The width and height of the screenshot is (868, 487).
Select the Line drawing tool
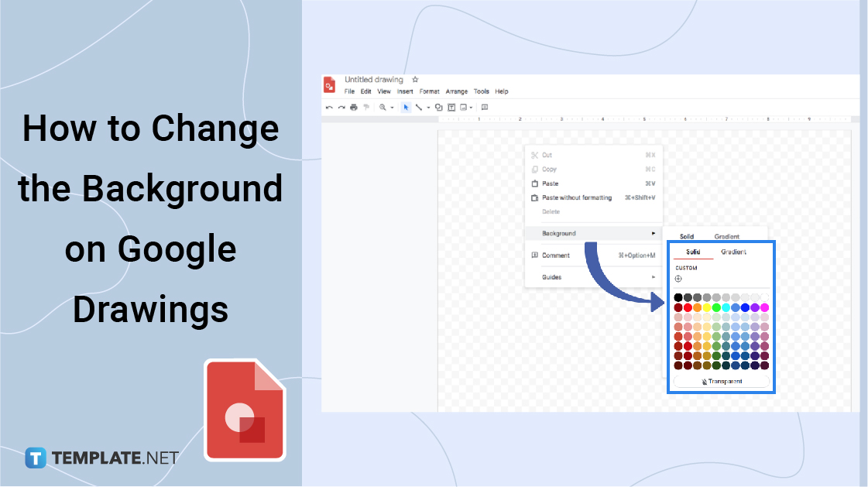pos(419,108)
